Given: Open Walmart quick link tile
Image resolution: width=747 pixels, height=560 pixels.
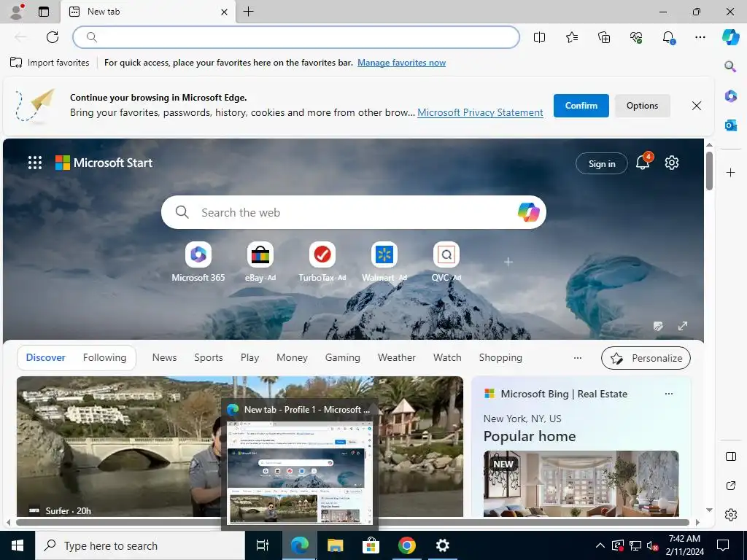Looking at the screenshot, I should tap(384, 262).
